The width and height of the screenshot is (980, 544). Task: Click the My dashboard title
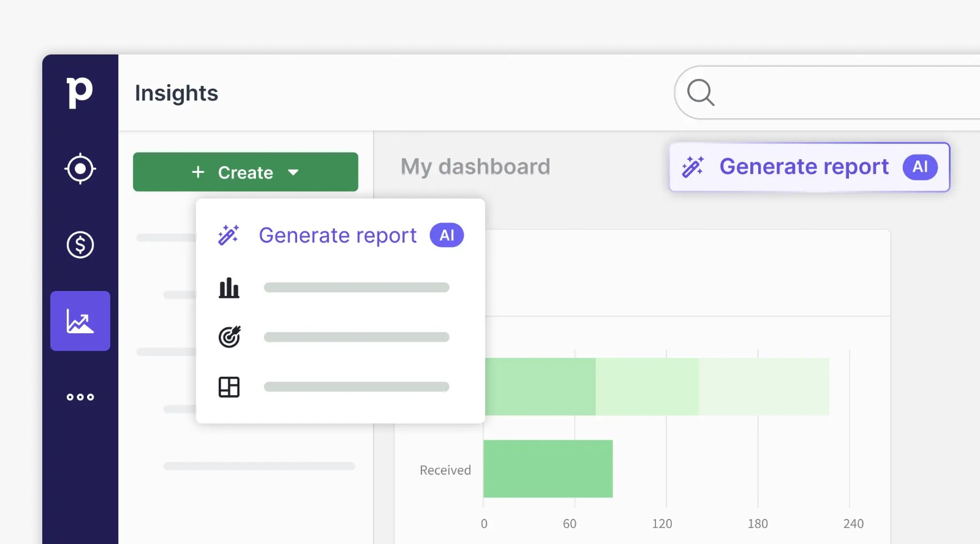(x=475, y=167)
